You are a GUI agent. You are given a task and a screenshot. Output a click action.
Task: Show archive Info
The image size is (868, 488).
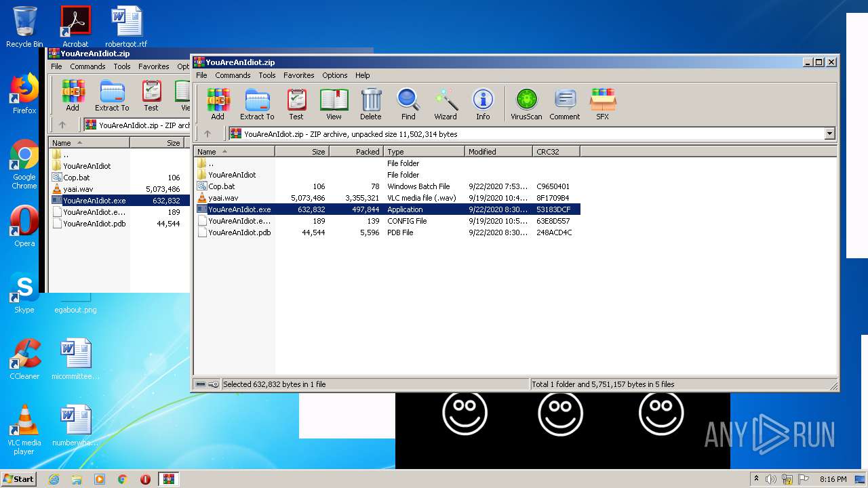click(483, 104)
